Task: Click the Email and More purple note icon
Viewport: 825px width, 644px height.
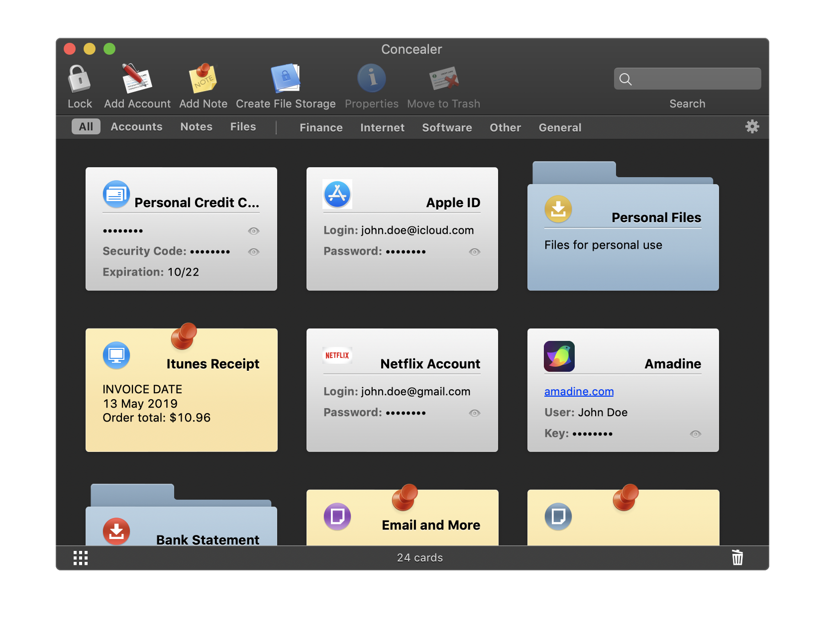Action: pyautogui.click(x=337, y=517)
